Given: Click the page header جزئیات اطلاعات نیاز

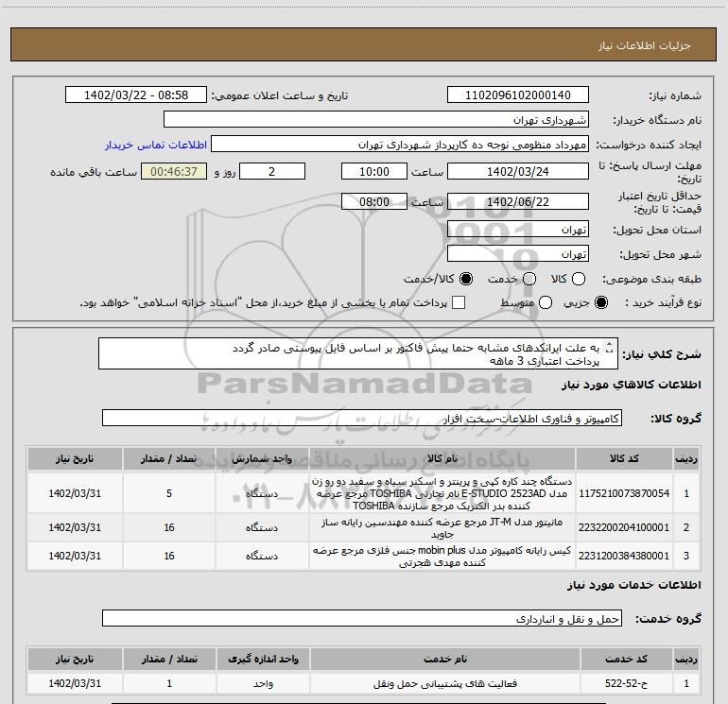Looking at the screenshot, I should [x=645, y=45].
